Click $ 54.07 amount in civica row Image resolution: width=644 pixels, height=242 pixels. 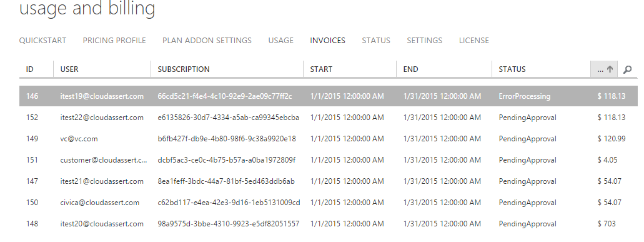pyautogui.click(x=610, y=203)
